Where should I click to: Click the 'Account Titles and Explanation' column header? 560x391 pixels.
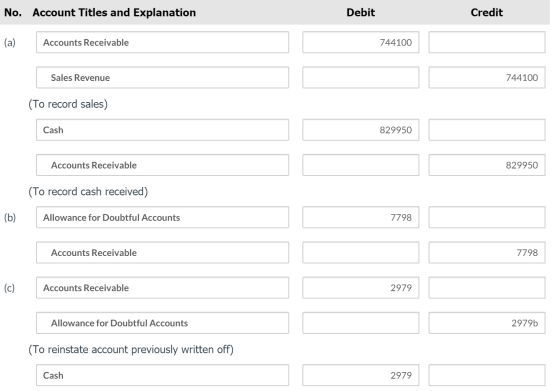(x=114, y=12)
